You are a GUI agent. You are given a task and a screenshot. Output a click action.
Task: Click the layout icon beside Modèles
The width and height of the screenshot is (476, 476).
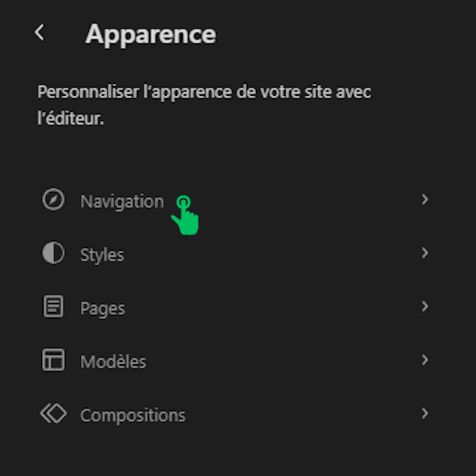click(53, 360)
